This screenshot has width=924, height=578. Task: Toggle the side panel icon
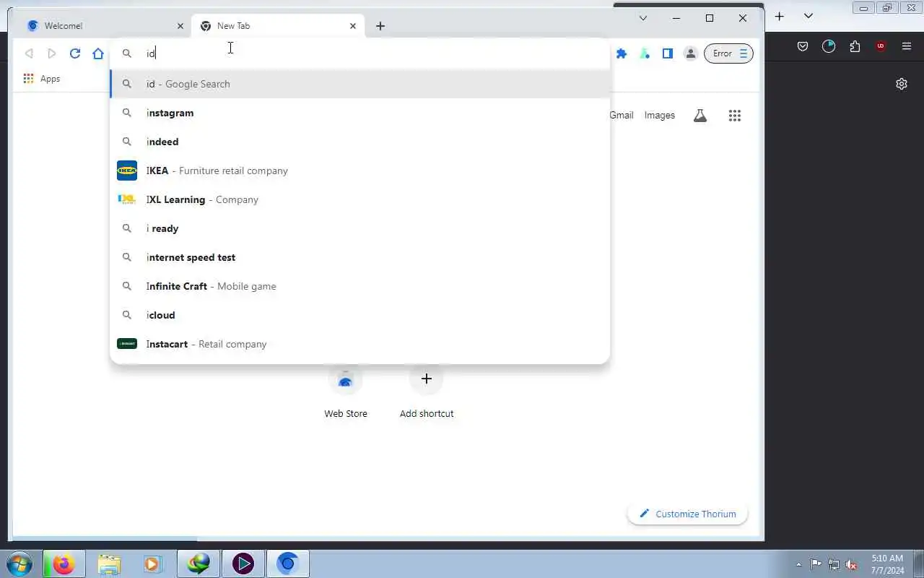tap(668, 53)
